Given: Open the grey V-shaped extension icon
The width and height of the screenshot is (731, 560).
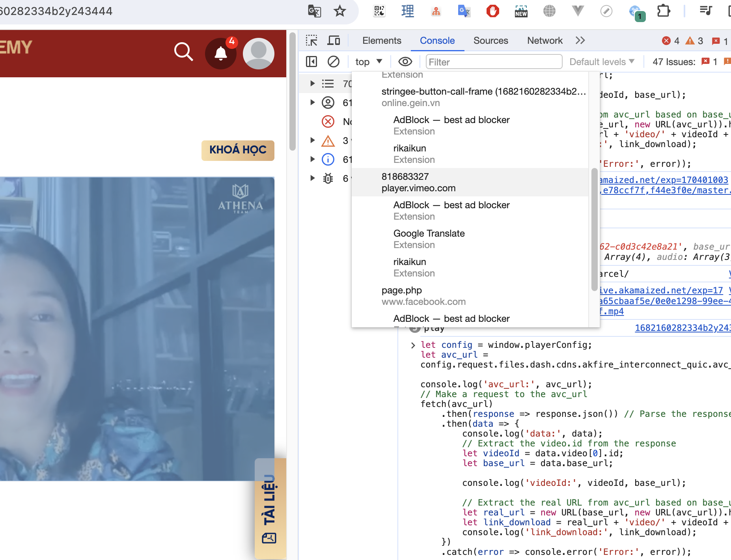Looking at the screenshot, I should pyautogui.click(x=578, y=11).
